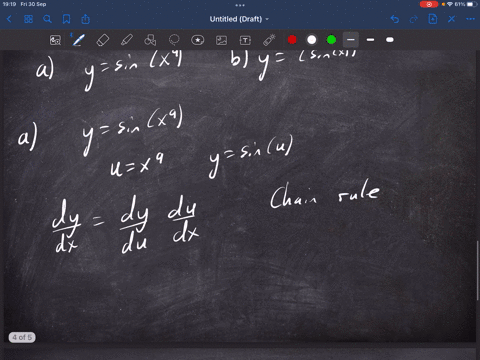Choose the white pen color

point(312,40)
